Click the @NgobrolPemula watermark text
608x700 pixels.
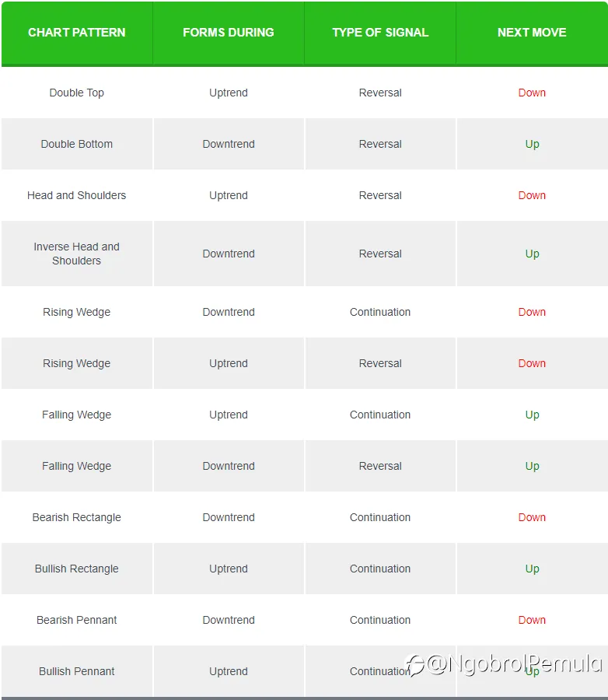pyautogui.click(x=515, y=664)
